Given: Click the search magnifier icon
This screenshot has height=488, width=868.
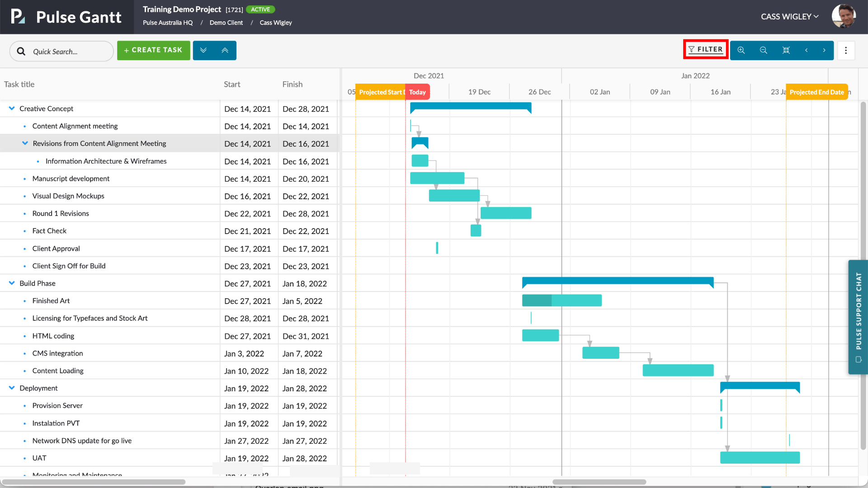Looking at the screenshot, I should click(21, 51).
